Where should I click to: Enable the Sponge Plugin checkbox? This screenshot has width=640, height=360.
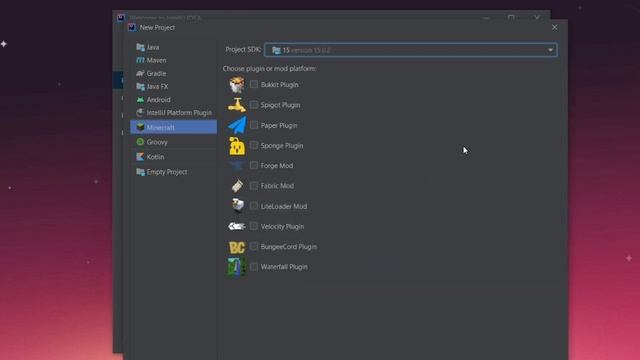coord(254,145)
